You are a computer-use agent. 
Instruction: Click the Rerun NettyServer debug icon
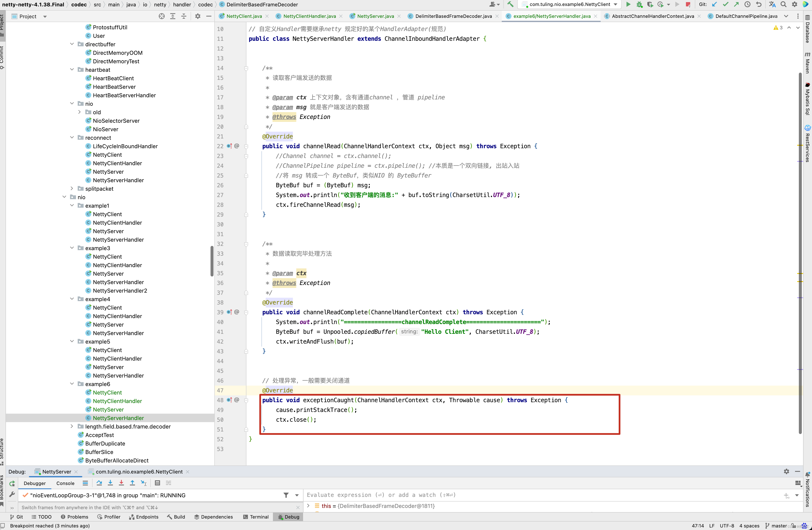[x=12, y=483]
